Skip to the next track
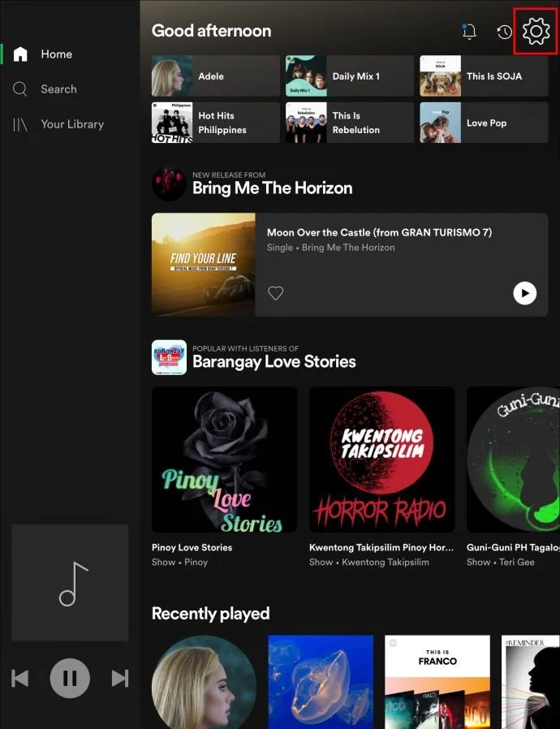The image size is (560, 729). [120, 679]
